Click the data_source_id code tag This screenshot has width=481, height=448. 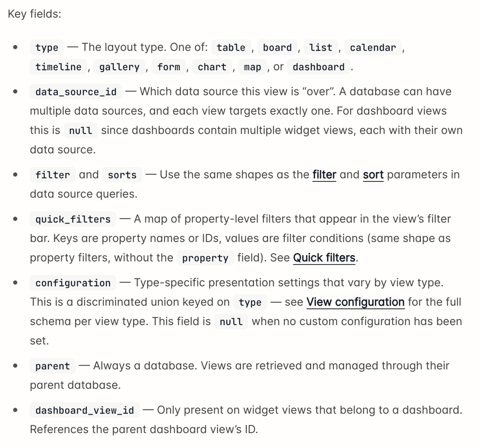click(x=76, y=91)
